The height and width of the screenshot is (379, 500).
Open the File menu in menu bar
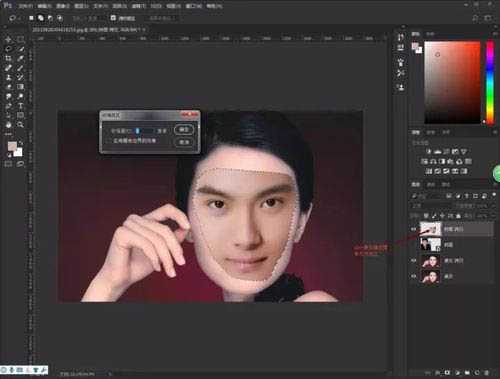[x=25, y=6]
